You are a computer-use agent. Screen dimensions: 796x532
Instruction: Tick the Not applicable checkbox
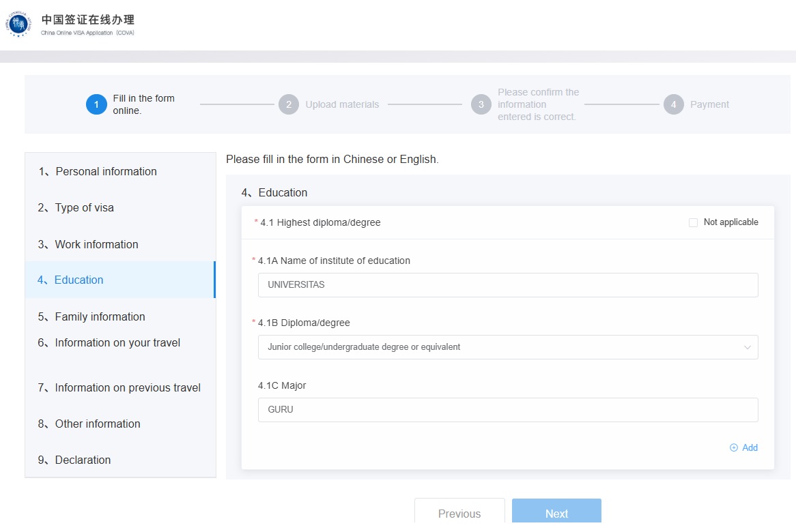point(694,222)
